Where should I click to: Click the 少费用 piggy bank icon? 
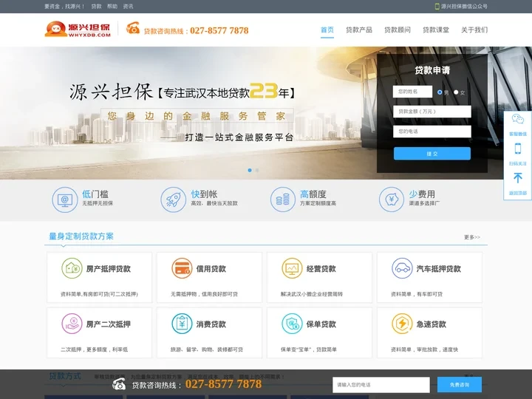coord(392,199)
